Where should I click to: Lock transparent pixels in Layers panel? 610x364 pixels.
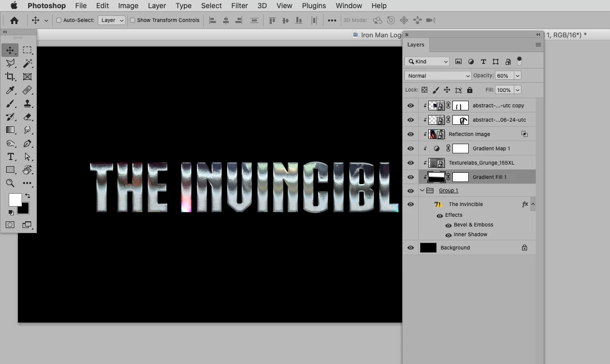point(424,90)
